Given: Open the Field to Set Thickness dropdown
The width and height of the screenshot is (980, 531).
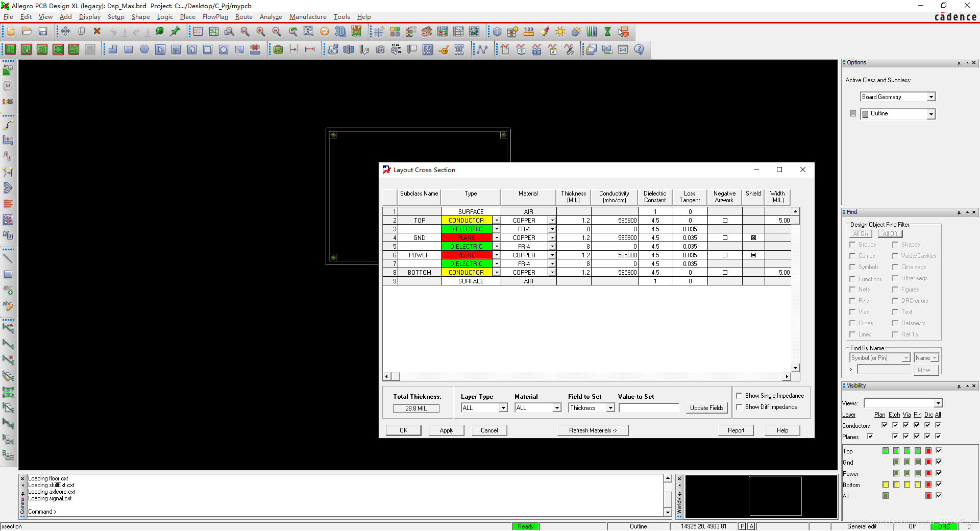Looking at the screenshot, I should (x=610, y=407).
